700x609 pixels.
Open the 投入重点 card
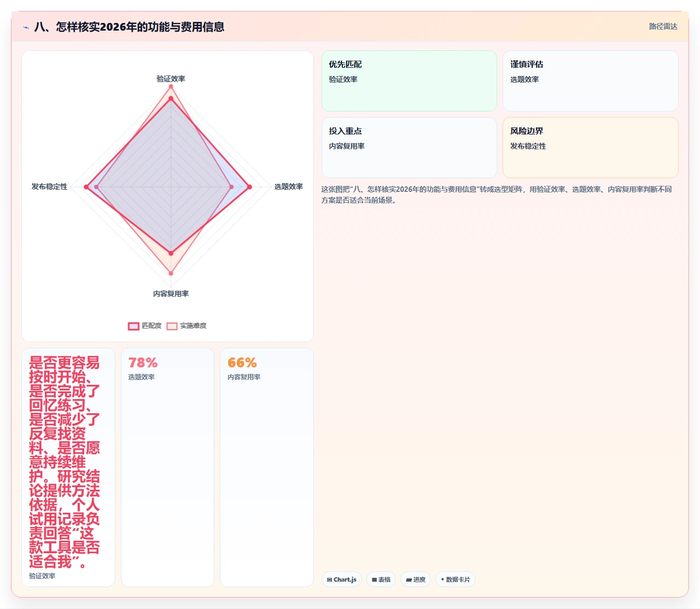pyautogui.click(x=409, y=148)
